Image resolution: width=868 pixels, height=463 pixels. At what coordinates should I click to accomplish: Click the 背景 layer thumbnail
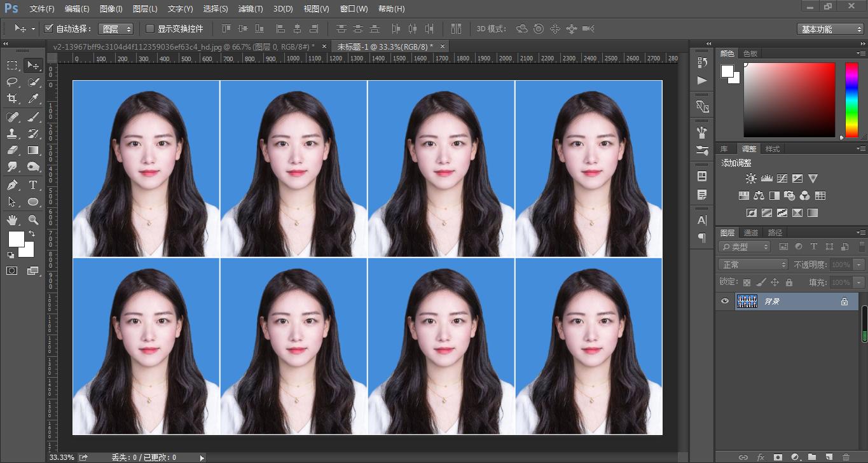[x=747, y=301]
